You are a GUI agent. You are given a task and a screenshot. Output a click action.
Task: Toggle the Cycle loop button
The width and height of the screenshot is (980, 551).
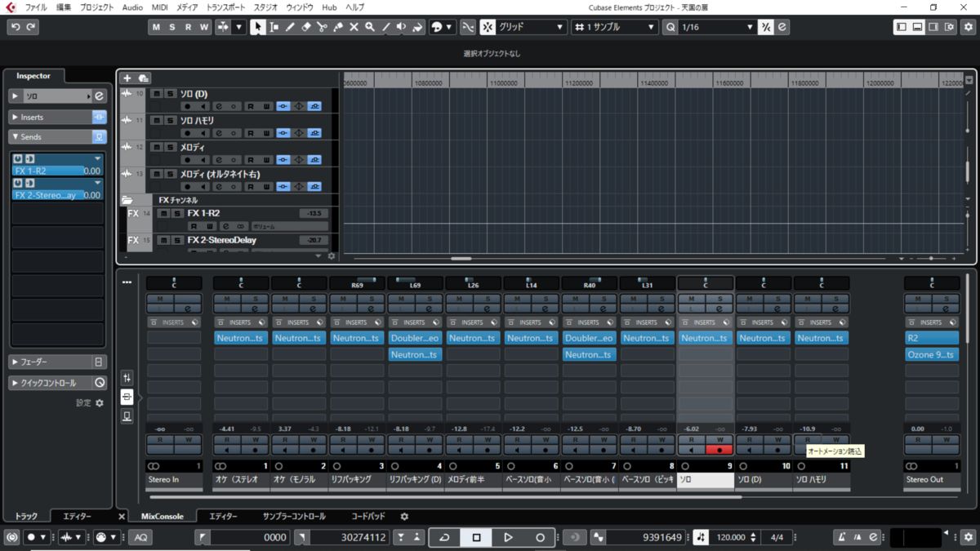[x=444, y=537]
